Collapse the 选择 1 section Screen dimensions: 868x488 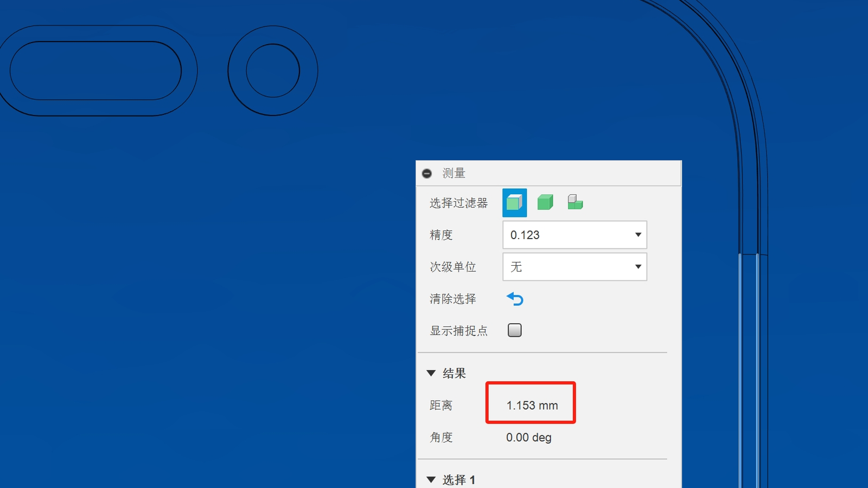(x=431, y=480)
